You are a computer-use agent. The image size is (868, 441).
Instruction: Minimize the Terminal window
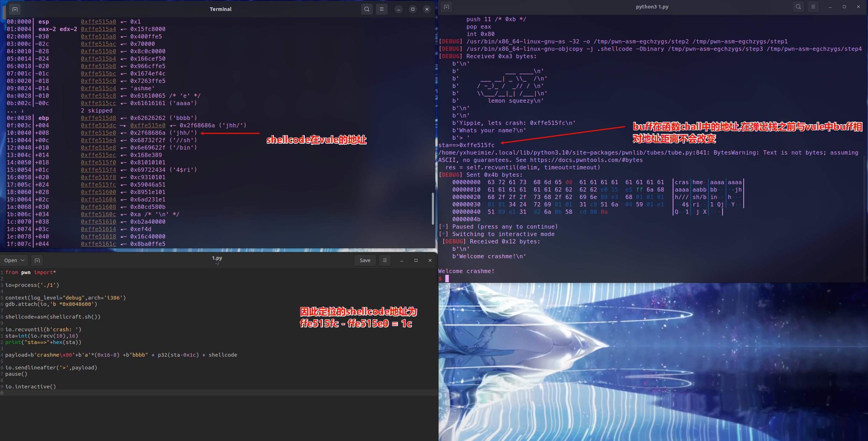[x=398, y=9]
